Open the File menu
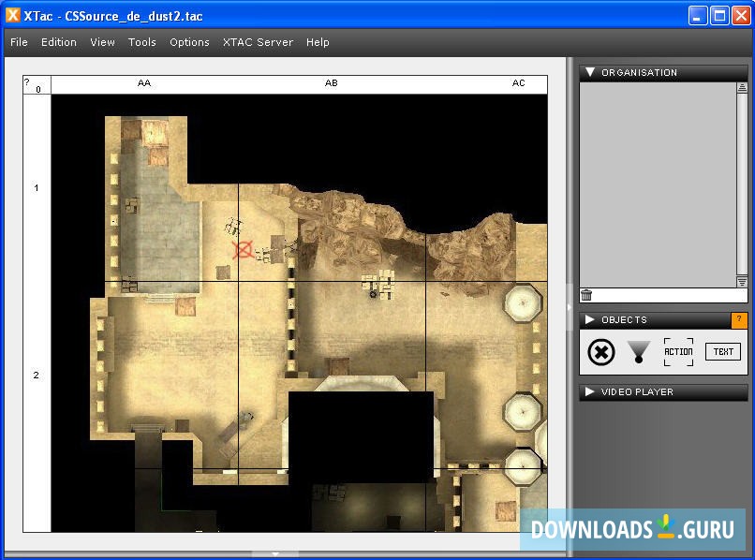Viewport: 755px width, 560px height. coord(19,42)
